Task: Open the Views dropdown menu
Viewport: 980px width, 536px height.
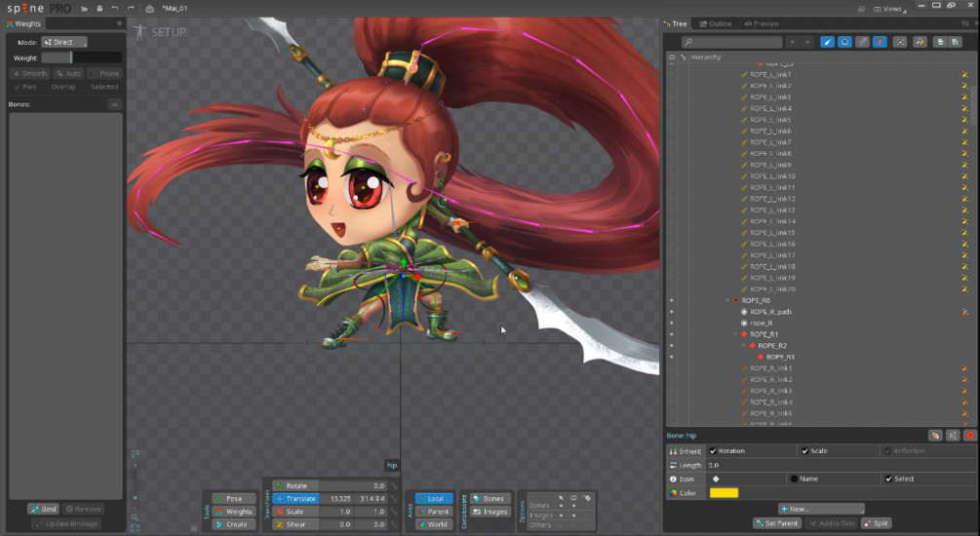Action: click(x=890, y=9)
